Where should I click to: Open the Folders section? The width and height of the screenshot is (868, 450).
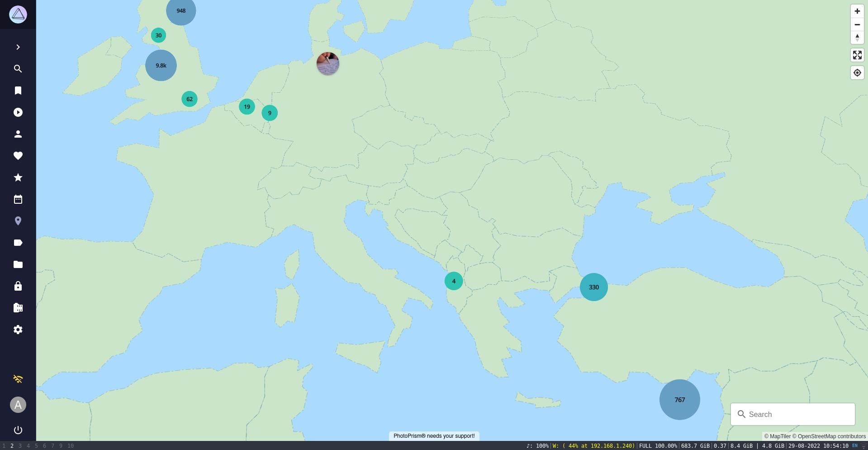pos(18,264)
